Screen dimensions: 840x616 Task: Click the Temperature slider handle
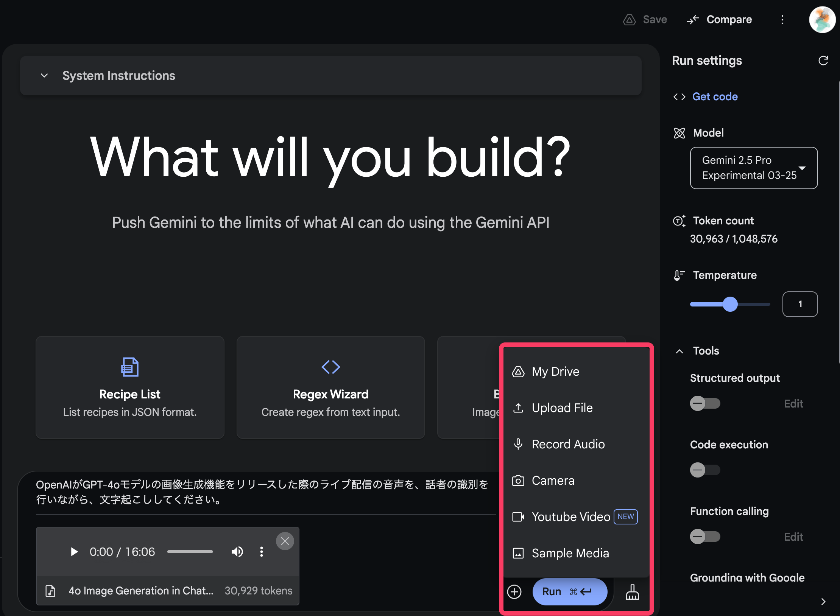click(x=730, y=304)
